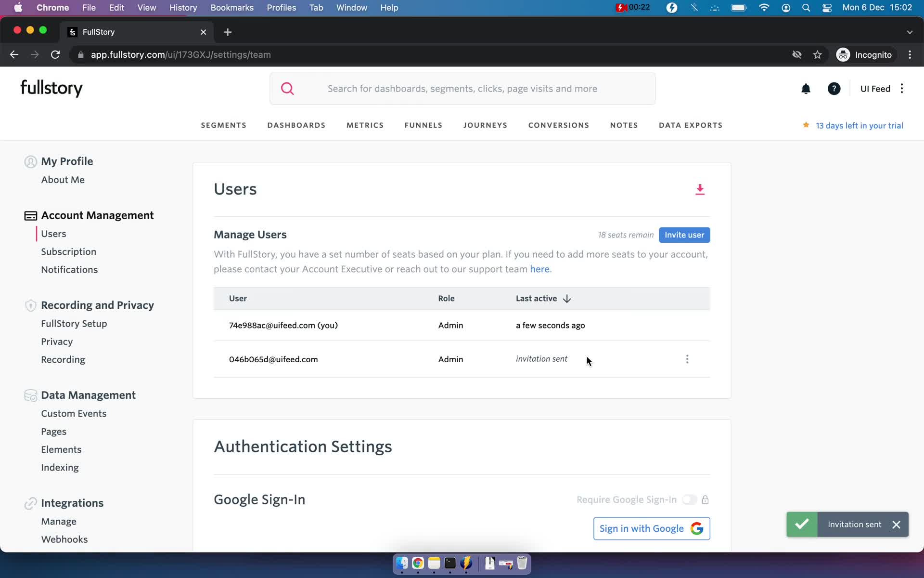
Task: Open the Segments tab
Action: click(223, 125)
